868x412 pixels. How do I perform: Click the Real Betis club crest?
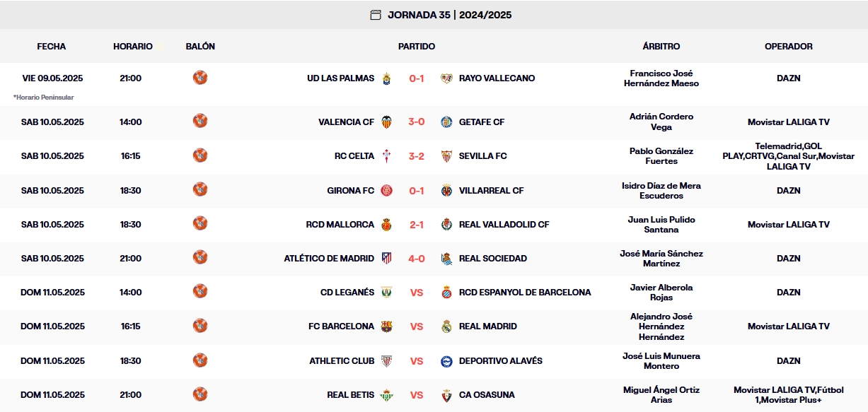387,395
